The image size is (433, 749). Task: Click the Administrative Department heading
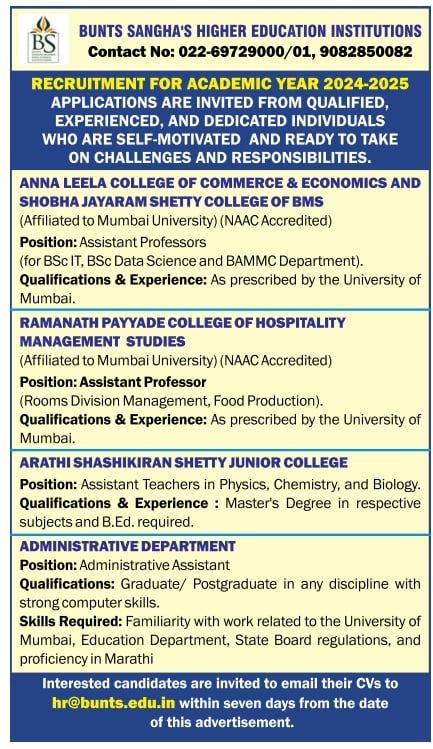tap(128, 546)
